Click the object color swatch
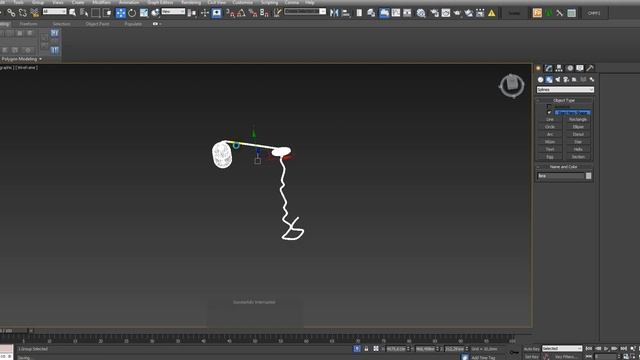Image resolution: width=640 pixels, height=360 pixels. [x=588, y=176]
